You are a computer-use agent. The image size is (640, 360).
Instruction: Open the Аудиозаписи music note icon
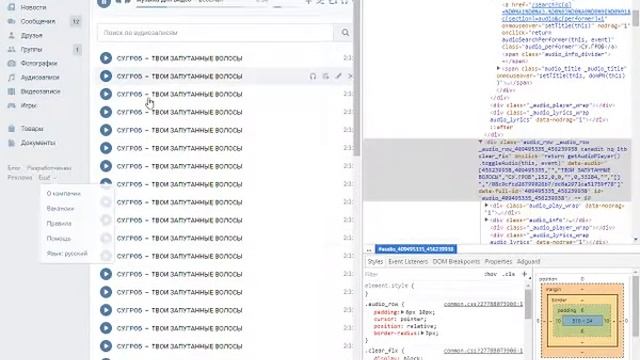[11, 77]
